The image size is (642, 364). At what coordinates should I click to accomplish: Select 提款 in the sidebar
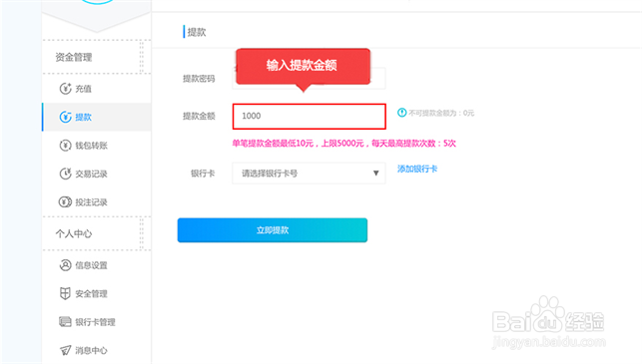coord(97,117)
